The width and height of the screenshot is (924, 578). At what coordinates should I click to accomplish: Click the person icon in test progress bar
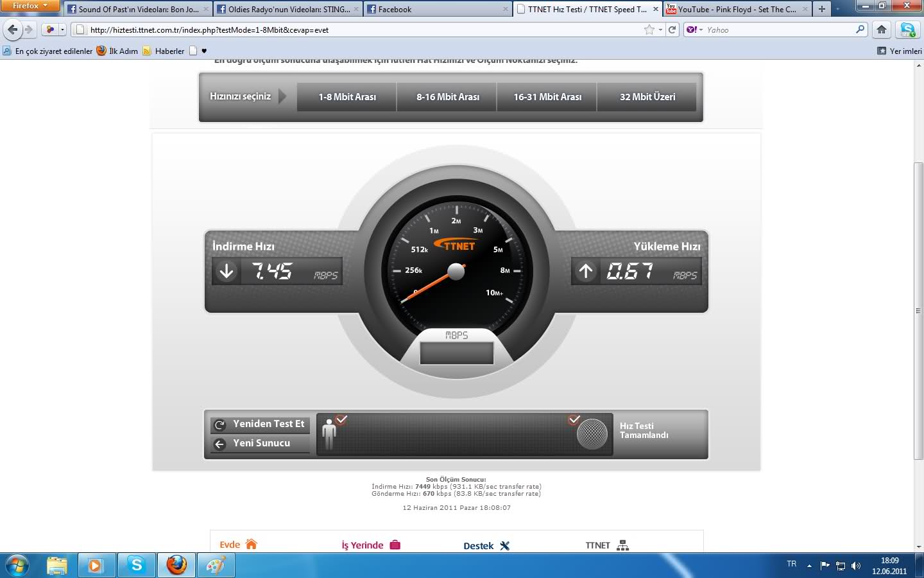[x=329, y=433]
